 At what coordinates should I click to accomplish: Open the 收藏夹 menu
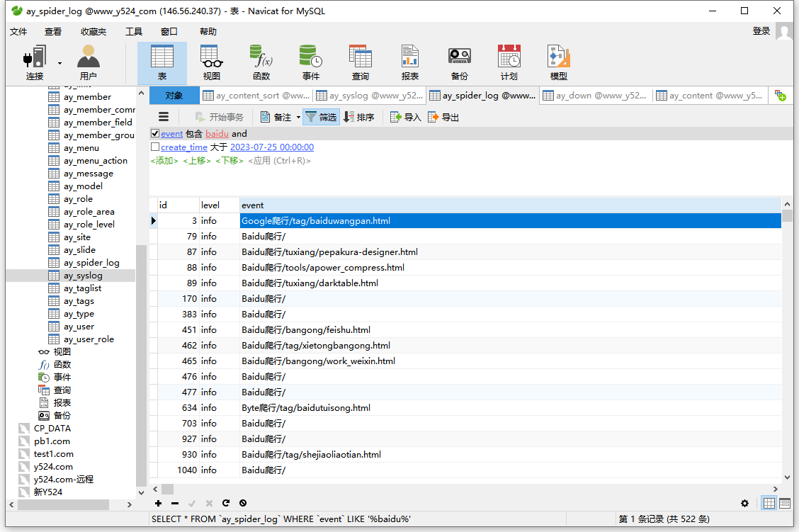tap(93, 32)
